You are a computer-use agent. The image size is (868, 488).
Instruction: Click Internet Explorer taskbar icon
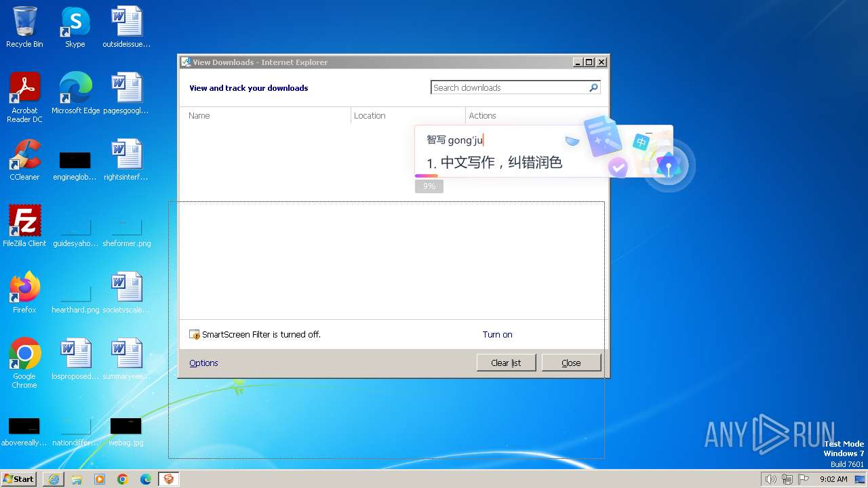coord(54,479)
